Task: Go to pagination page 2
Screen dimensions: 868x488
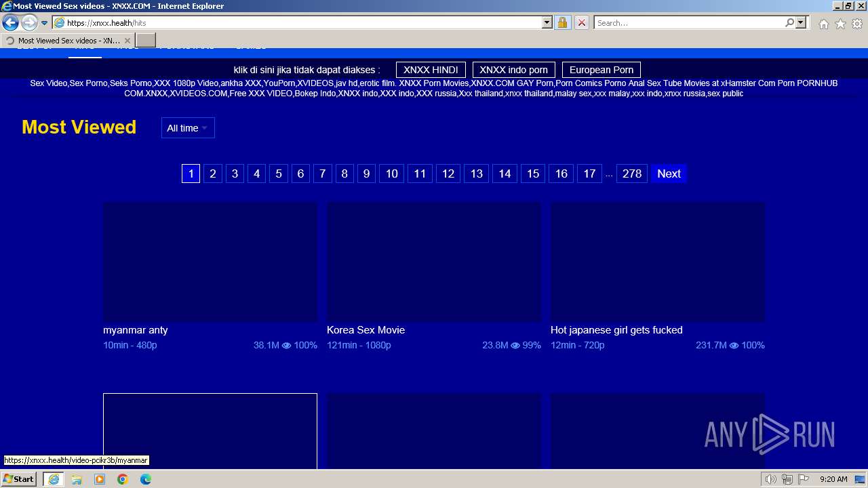Action: click(x=213, y=174)
